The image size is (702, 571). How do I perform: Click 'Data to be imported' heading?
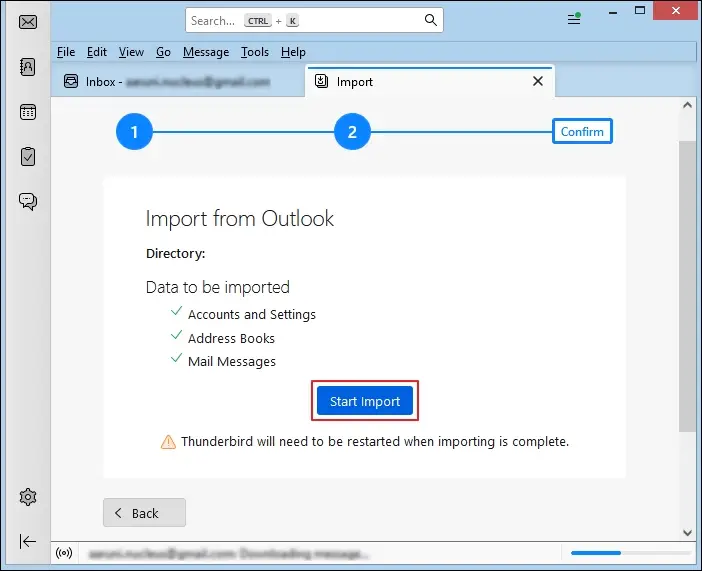(218, 287)
